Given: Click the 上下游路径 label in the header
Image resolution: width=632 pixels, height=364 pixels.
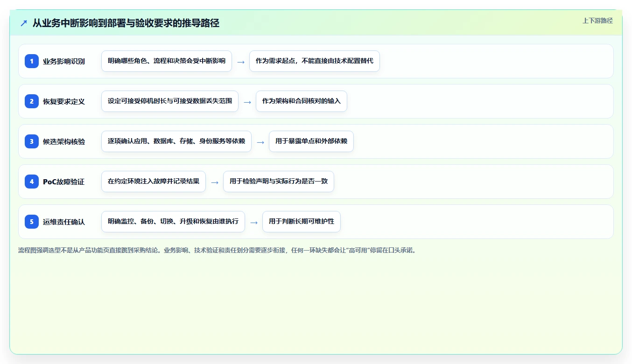Looking at the screenshot, I should (x=597, y=21).
